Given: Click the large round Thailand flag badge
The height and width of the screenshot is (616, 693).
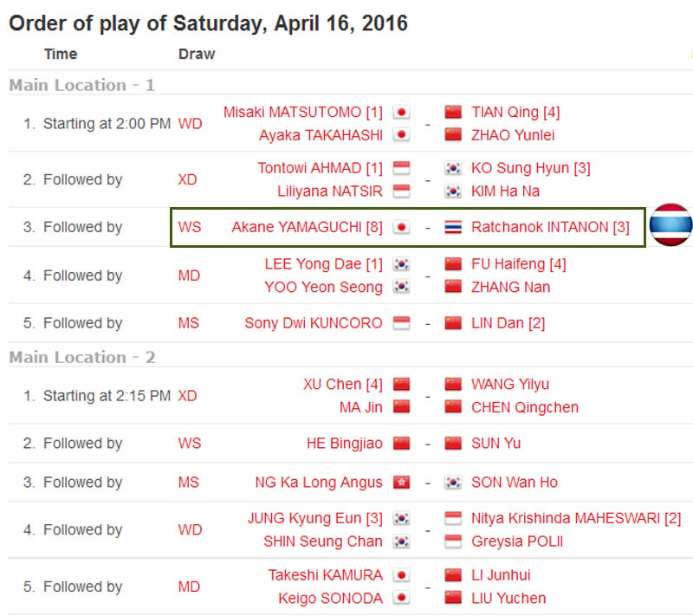Looking at the screenshot, I should coord(670,224).
